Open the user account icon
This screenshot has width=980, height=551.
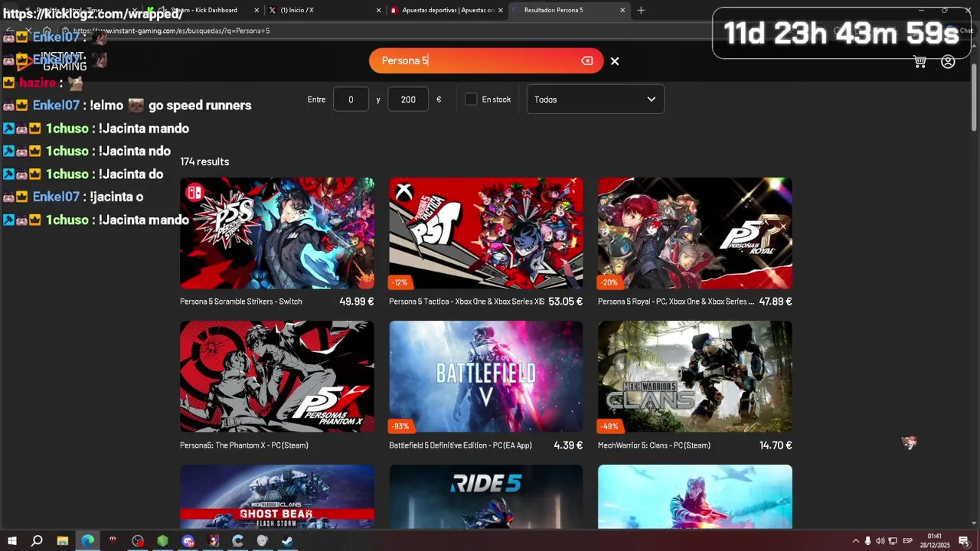(x=948, y=62)
